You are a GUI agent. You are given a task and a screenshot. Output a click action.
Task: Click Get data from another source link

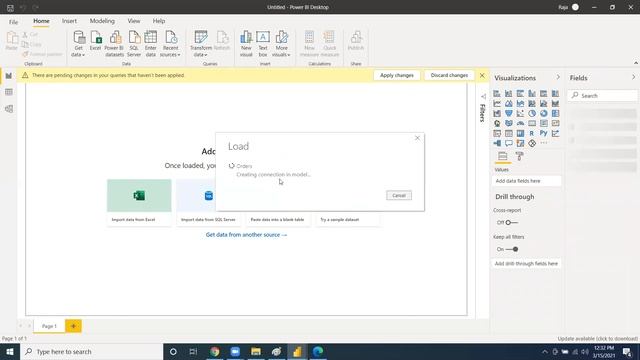pos(246,235)
